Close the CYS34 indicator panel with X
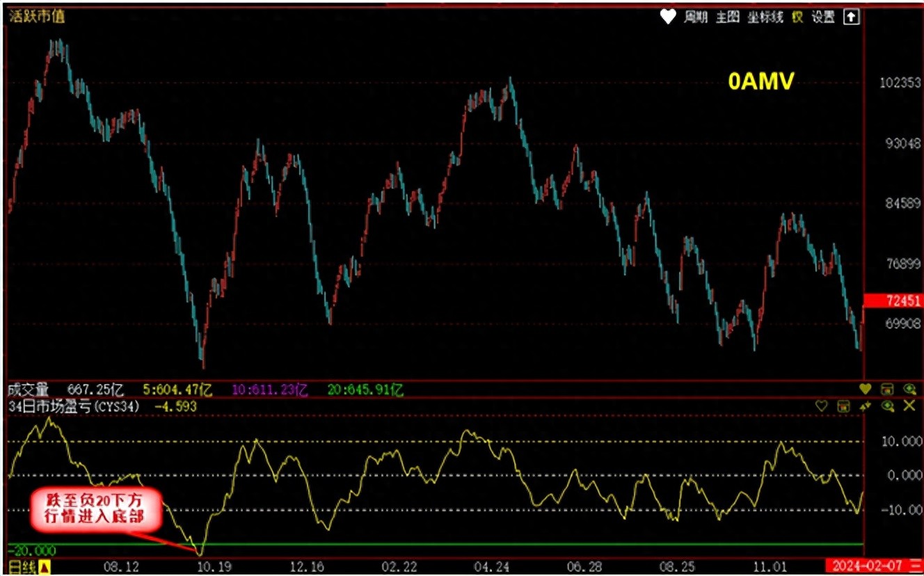924x576 pixels. click(909, 406)
